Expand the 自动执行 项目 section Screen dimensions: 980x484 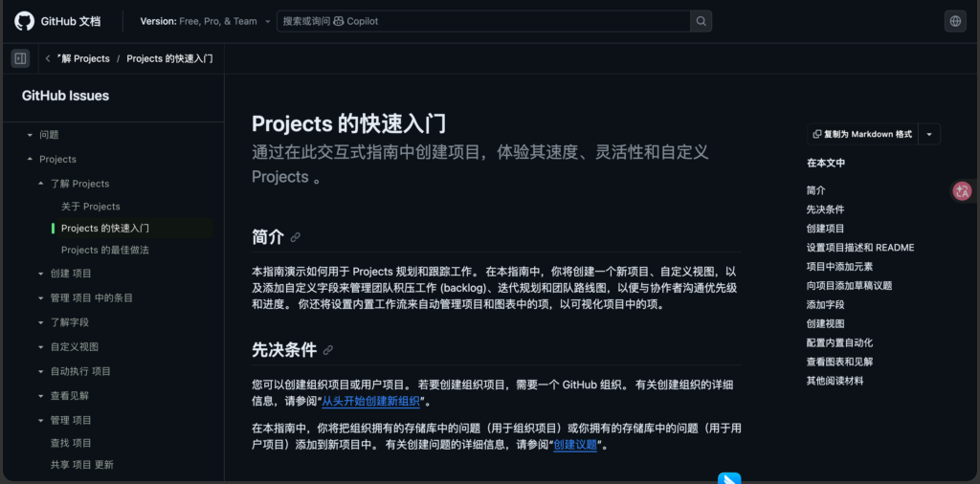point(41,371)
